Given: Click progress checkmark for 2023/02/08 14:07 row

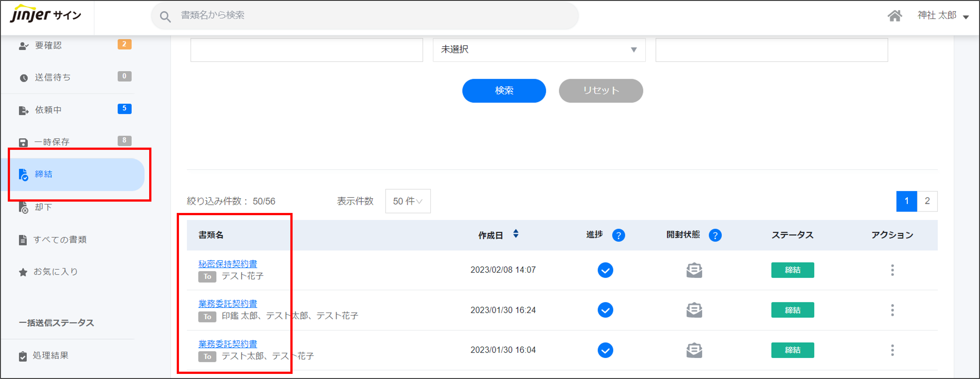Looking at the screenshot, I should click(605, 270).
